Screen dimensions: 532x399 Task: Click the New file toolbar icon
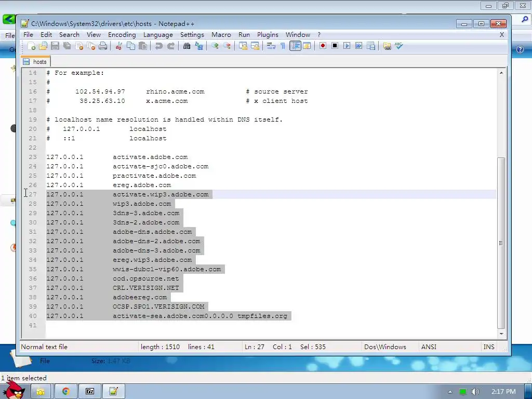(x=31, y=46)
